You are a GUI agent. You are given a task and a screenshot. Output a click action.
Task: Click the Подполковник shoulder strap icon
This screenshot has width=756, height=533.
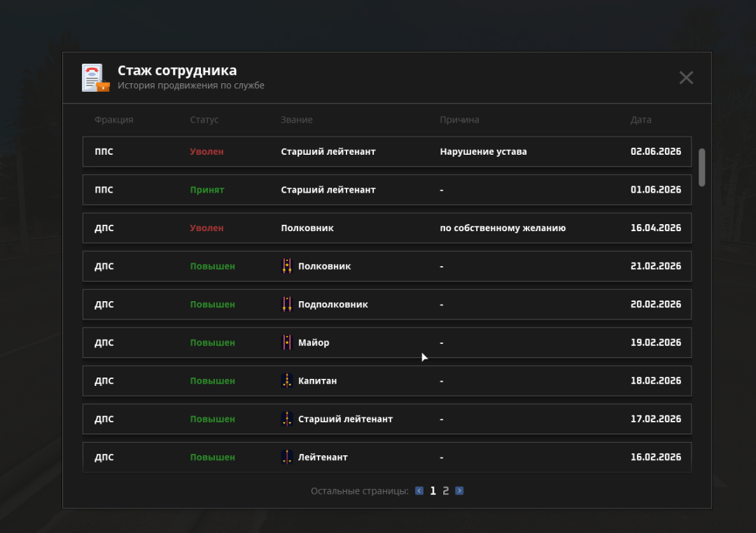tap(287, 304)
